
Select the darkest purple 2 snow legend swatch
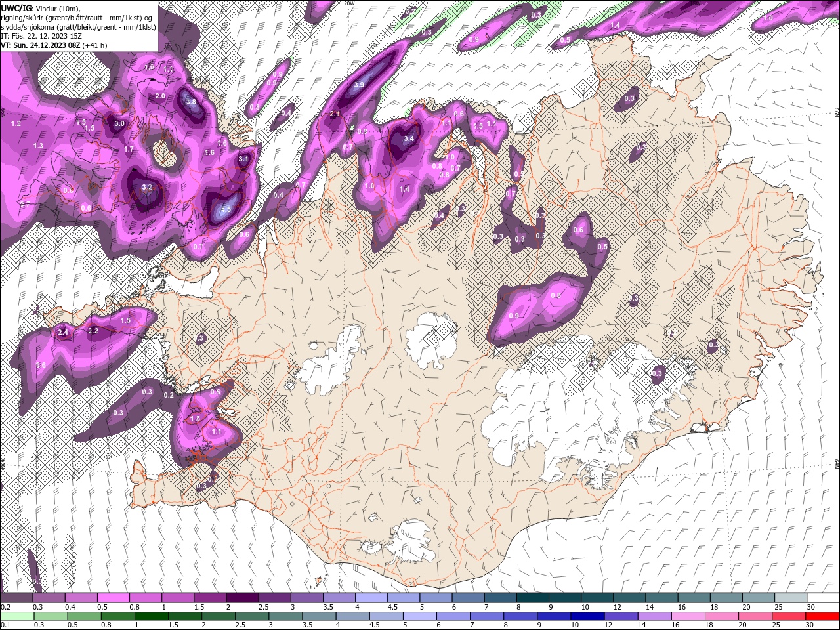point(241,598)
